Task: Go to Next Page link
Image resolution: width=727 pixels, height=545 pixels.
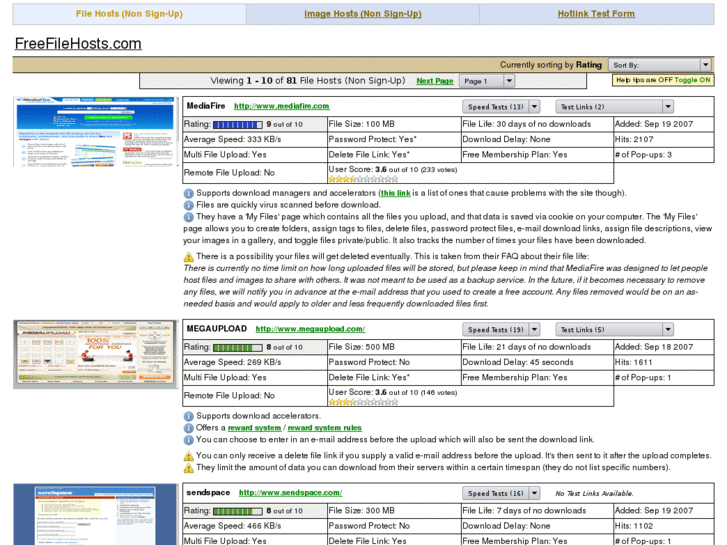Action: click(x=434, y=81)
